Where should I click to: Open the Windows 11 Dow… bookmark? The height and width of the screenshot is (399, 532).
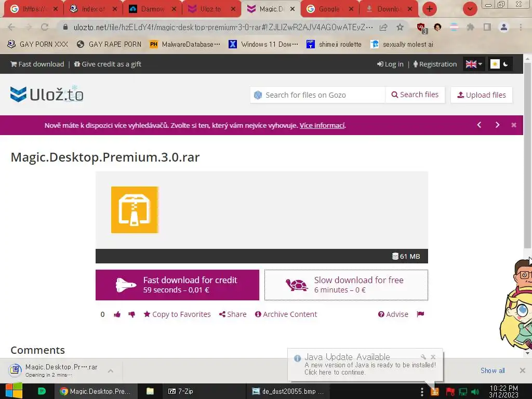pyautogui.click(x=263, y=45)
